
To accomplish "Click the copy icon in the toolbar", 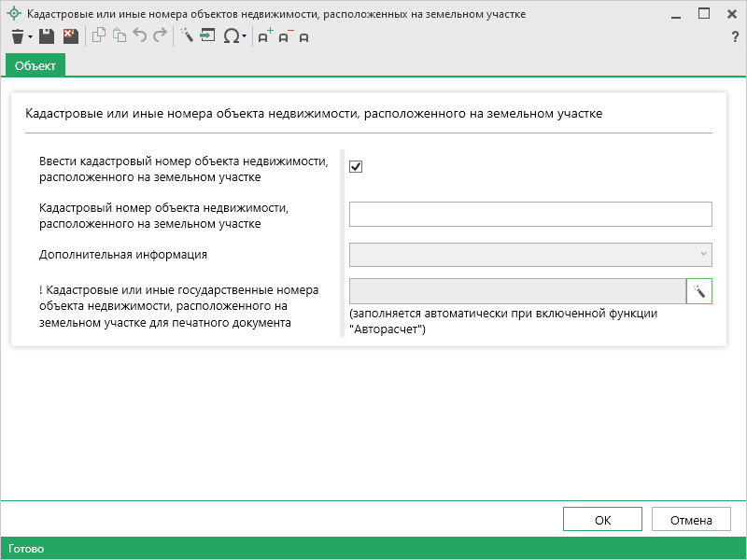I will (x=99, y=36).
